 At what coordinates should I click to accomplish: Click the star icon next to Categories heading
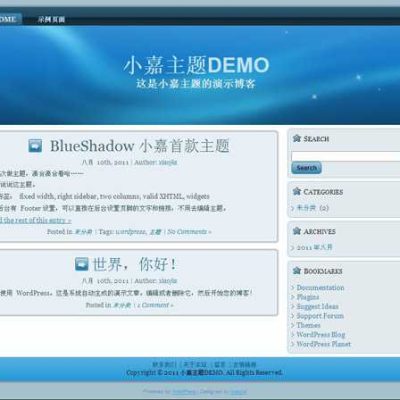pyautogui.click(x=297, y=191)
